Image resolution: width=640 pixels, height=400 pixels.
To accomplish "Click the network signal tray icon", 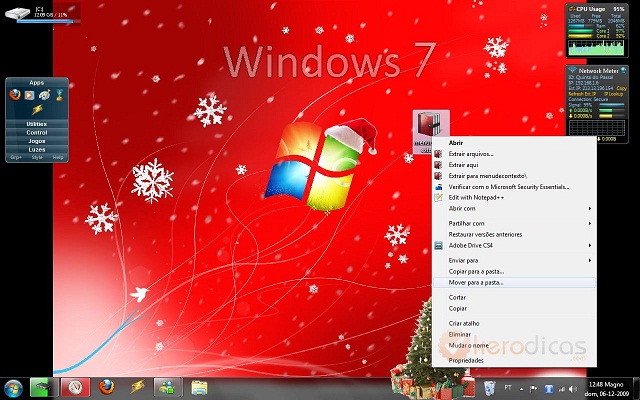I will 562,389.
